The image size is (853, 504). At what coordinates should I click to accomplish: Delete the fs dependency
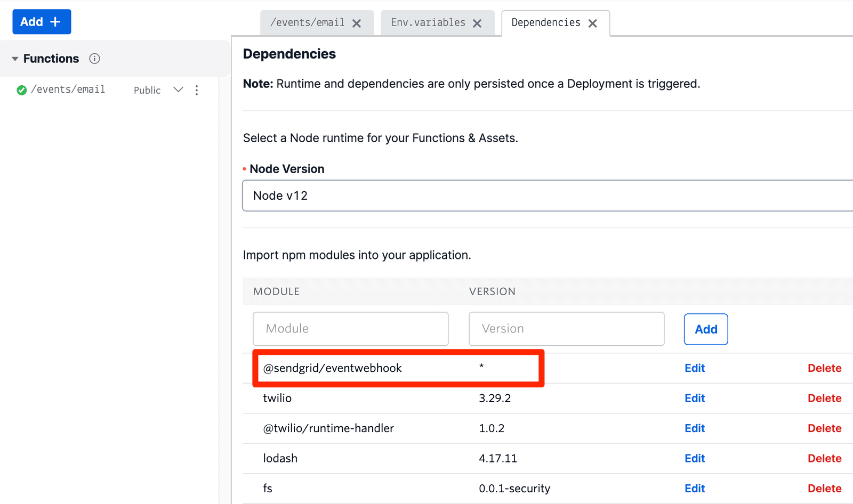click(x=824, y=488)
